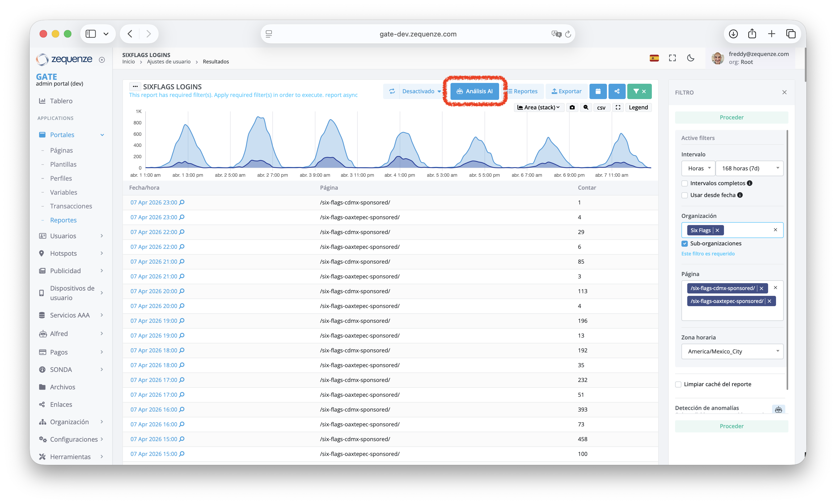Check the Usar desde fecha option
836x504 pixels.
pyautogui.click(x=685, y=195)
